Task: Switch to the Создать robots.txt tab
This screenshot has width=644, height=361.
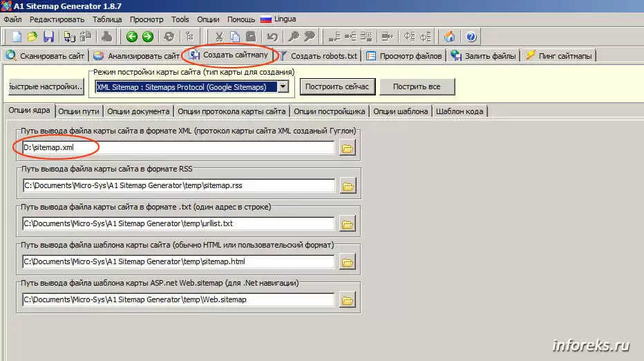Action: coord(319,56)
